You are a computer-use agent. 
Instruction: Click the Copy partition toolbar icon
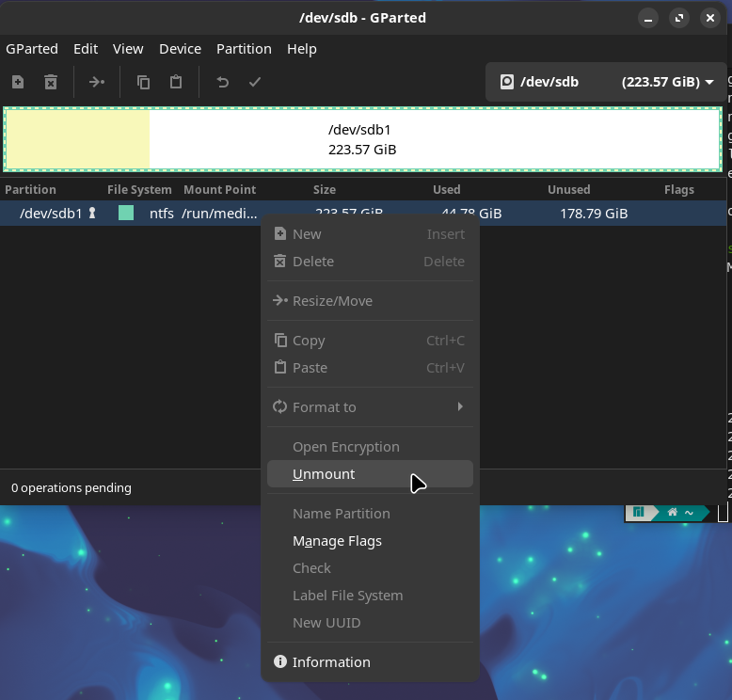pos(143,82)
